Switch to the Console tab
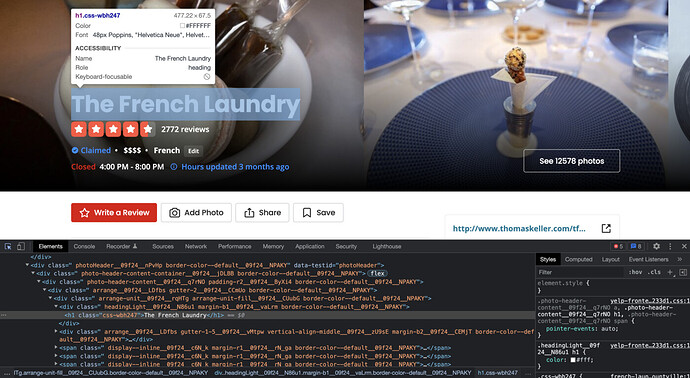 84,246
